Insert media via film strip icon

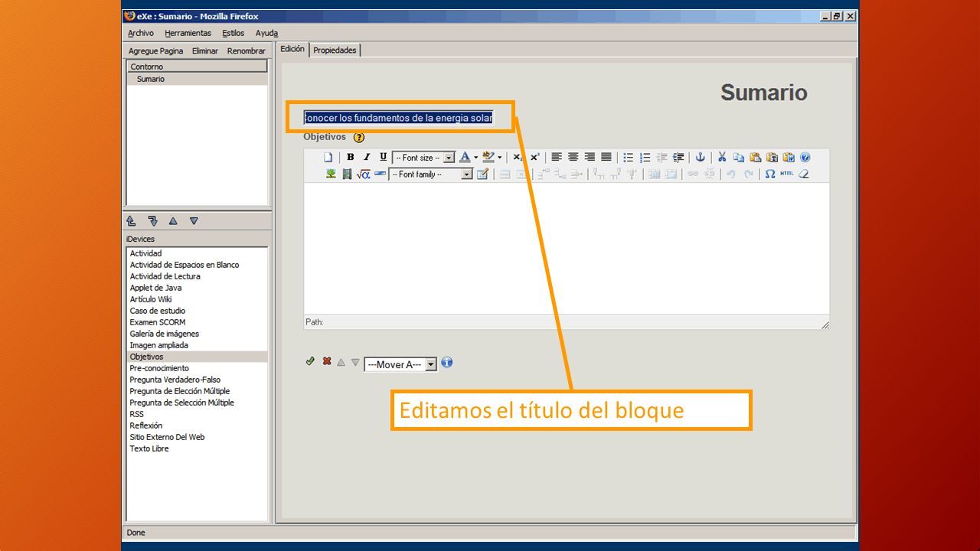[347, 174]
